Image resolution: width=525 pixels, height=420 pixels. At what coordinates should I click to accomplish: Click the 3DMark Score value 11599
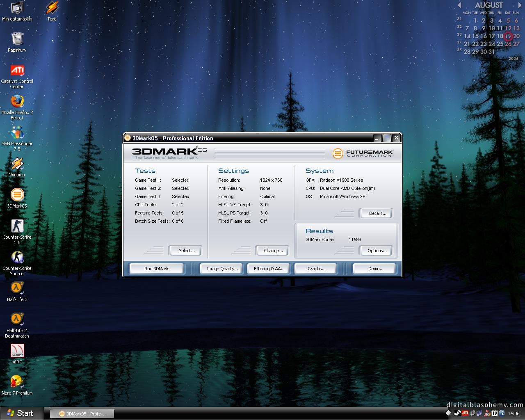[355, 240]
